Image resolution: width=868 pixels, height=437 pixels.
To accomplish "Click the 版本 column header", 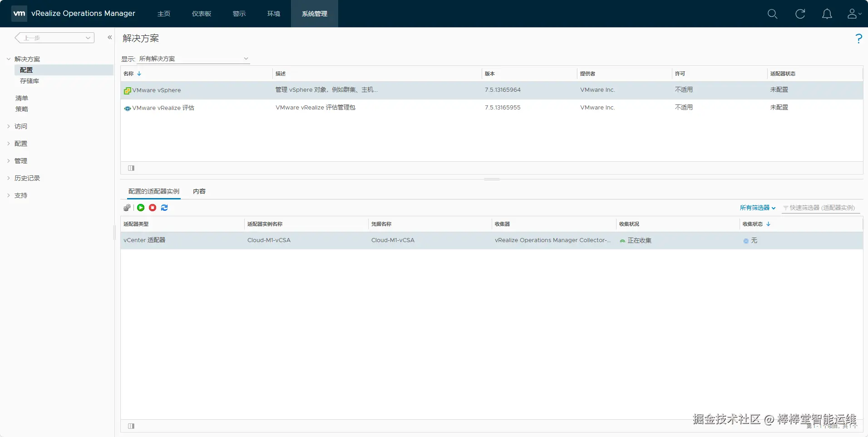I will click(529, 74).
